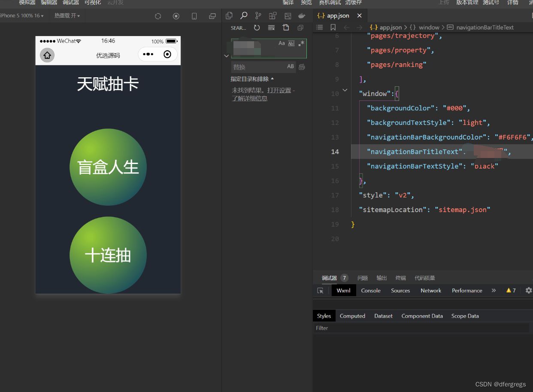
Task: Click the simulator refresh icon
Action: pos(158,16)
